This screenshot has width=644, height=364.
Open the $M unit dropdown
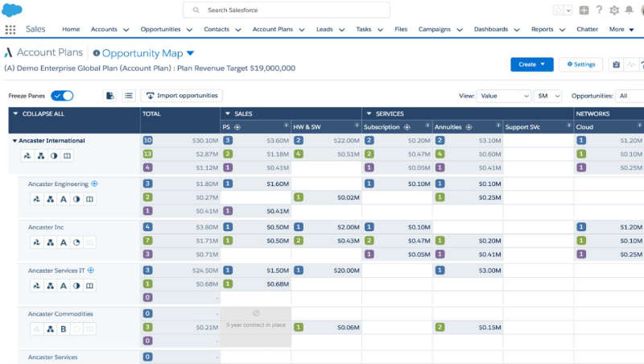548,96
